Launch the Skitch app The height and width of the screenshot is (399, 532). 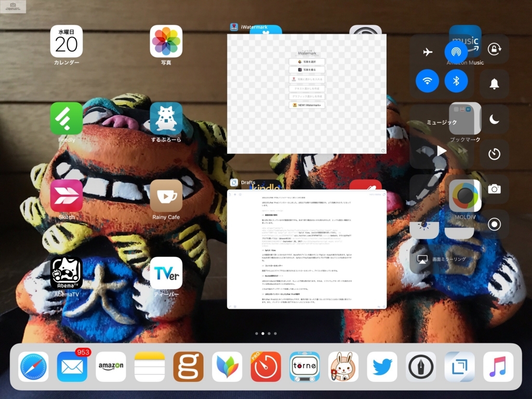[66, 196]
